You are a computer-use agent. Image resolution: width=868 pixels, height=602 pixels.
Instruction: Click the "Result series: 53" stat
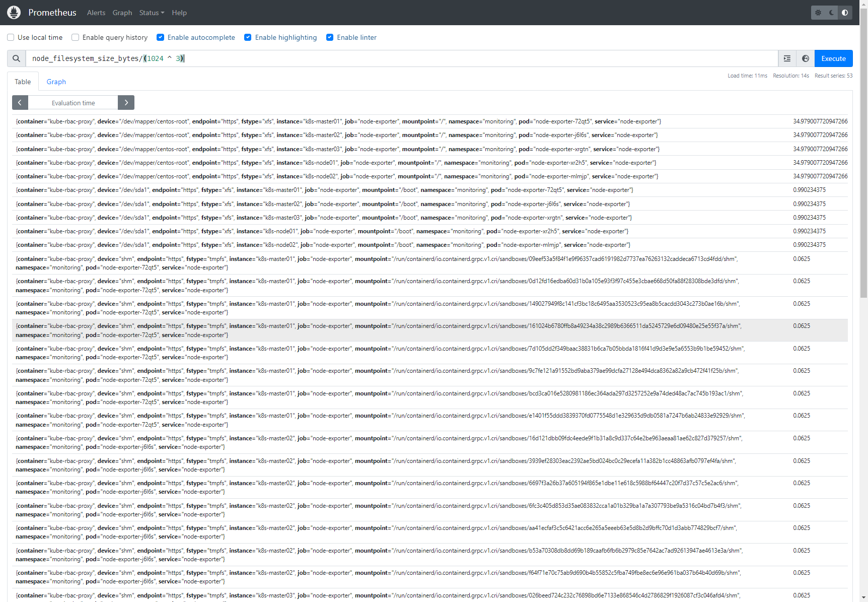pyautogui.click(x=834, y=76)
